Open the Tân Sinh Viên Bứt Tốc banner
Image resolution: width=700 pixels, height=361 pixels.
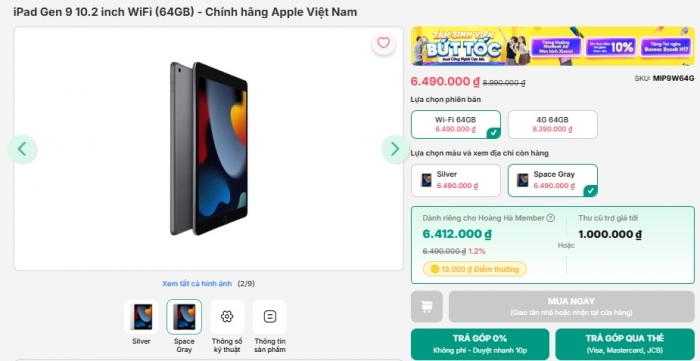[x=553, y=46]
